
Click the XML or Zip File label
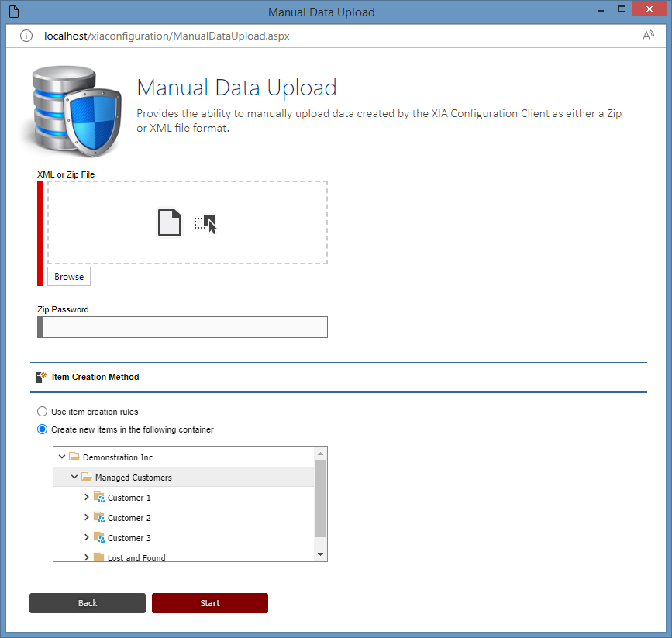[66, 174]
